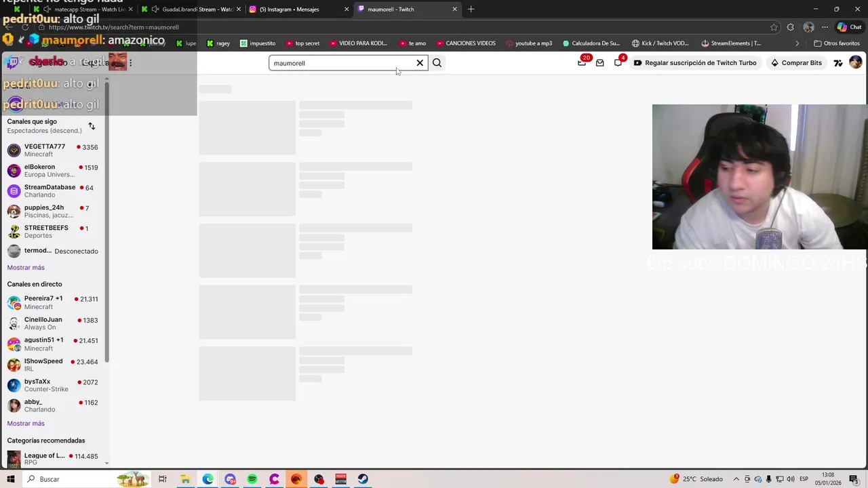Open Voicemeeter from the taskbar

341,479
